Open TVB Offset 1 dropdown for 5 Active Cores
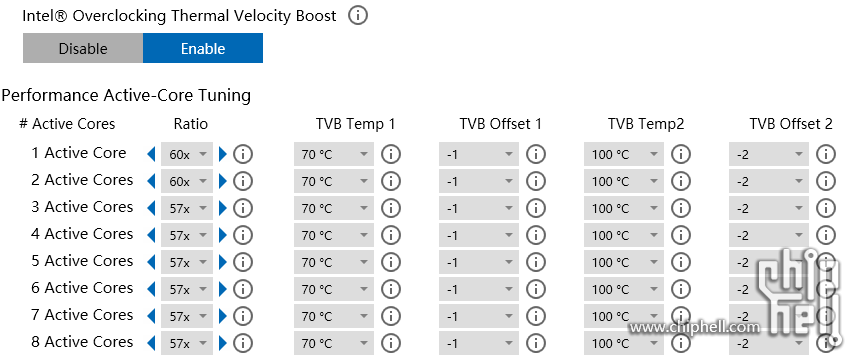Viewport: 856px width, 362px height. pyautogui.click(x=479, y=262)
